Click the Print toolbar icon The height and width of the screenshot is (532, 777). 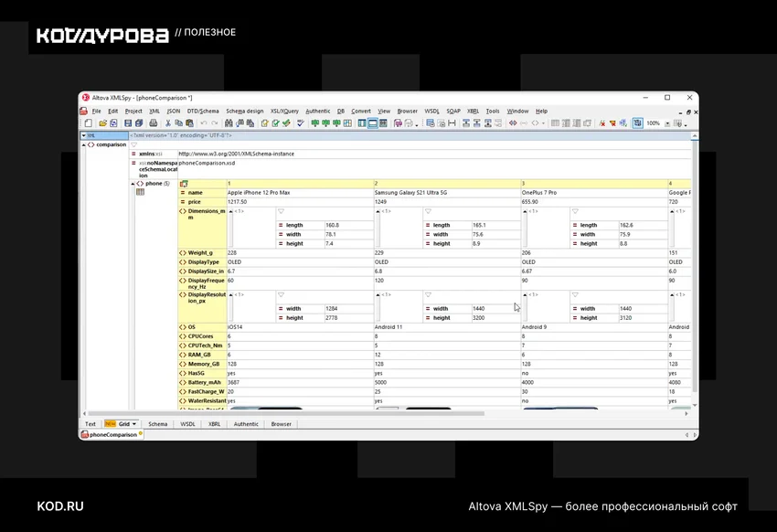(x=154, y=123)
